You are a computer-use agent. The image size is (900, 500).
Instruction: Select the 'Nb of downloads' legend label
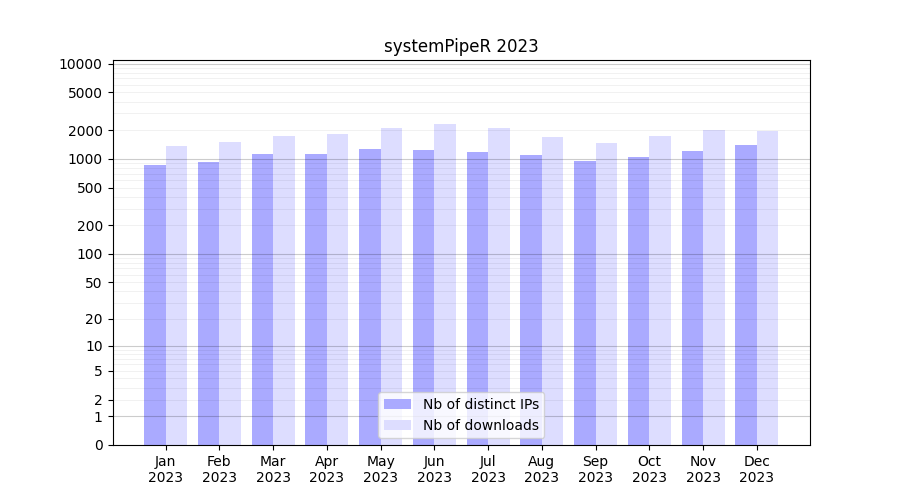[x=480, y=425]
